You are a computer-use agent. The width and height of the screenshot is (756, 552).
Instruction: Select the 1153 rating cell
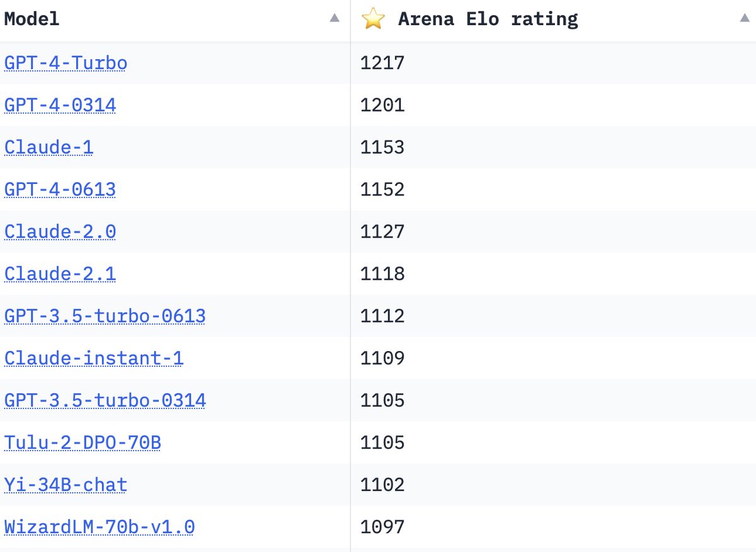click(x=382, y=147)
